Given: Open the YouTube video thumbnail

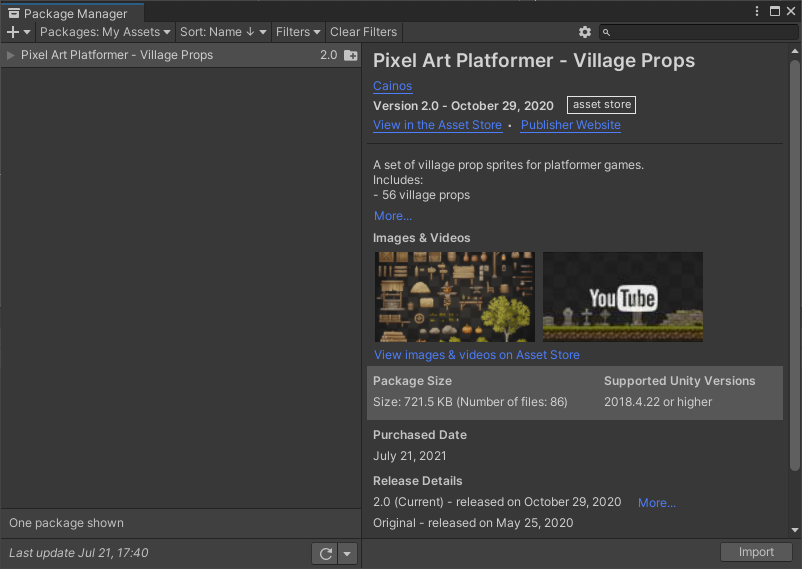Looking at the screenshot, I should (622, 297).
